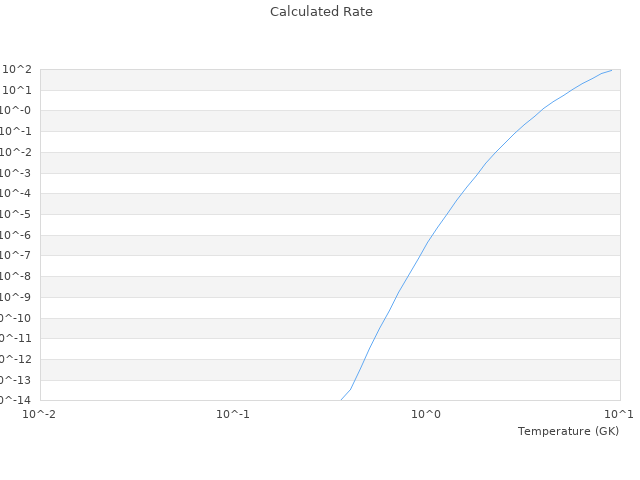Viewport: 640px width, 480px height.
Task: Select the 10^-5 y-axis tick label
Action: tap(17, 214)
